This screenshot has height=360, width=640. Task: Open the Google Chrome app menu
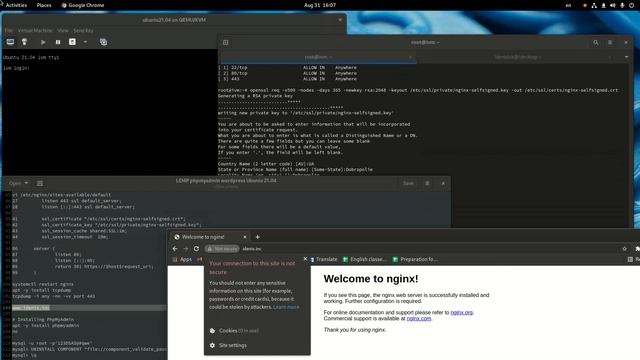pos(83,5)
